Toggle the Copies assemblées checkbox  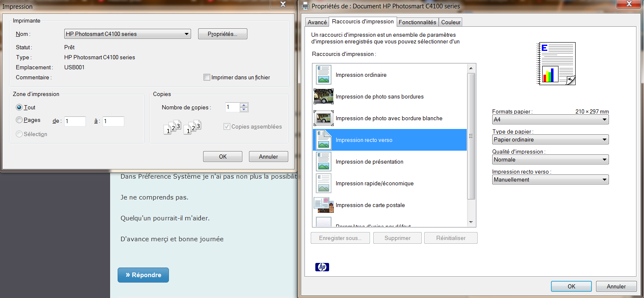click(227, 126)
